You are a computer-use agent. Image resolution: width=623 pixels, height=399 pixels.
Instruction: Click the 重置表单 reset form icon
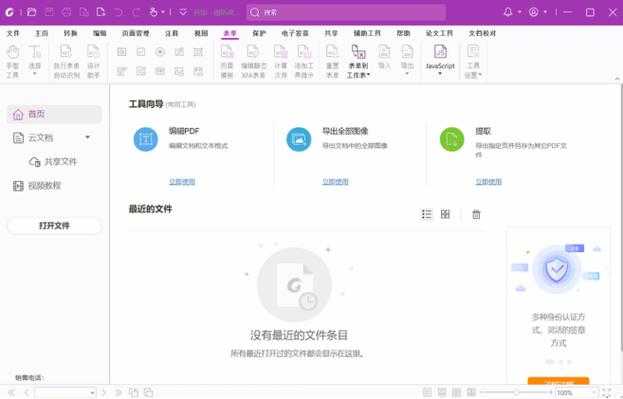(x=332, y=52)
